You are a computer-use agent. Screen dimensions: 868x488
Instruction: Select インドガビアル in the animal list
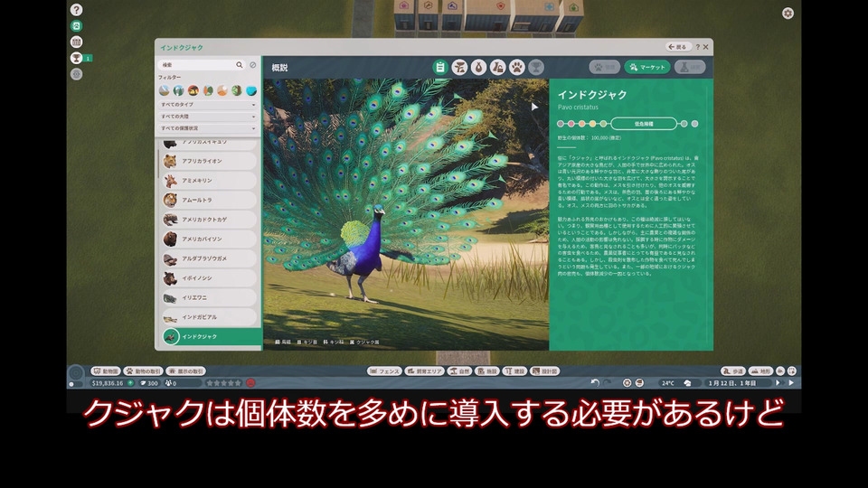tap(210, 317)
